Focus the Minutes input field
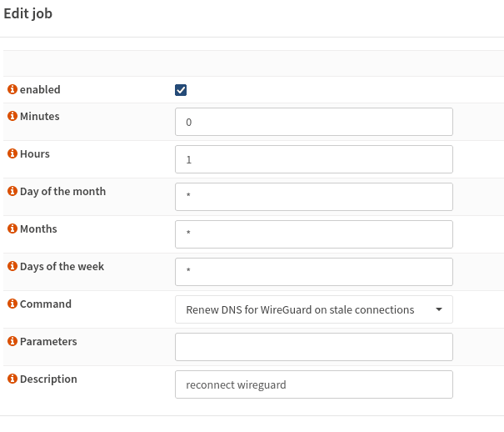Image resolution: width=504 pixels, height=432 pixels. pos(314,122)
